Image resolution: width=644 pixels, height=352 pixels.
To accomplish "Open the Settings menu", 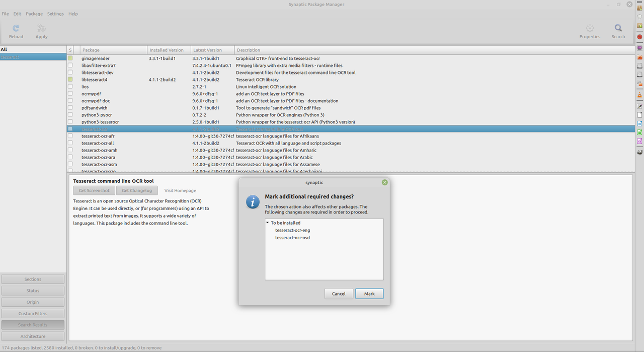I will pos(55,14).
